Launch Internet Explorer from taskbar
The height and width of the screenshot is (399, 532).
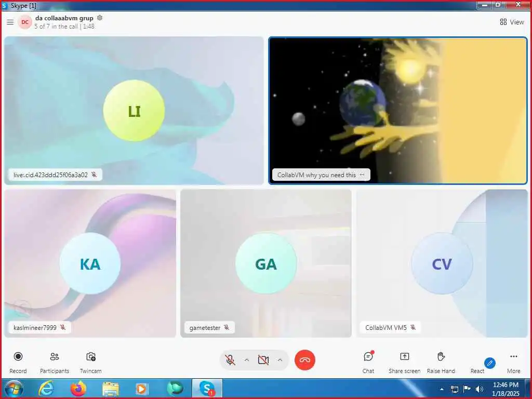point(46,389)
